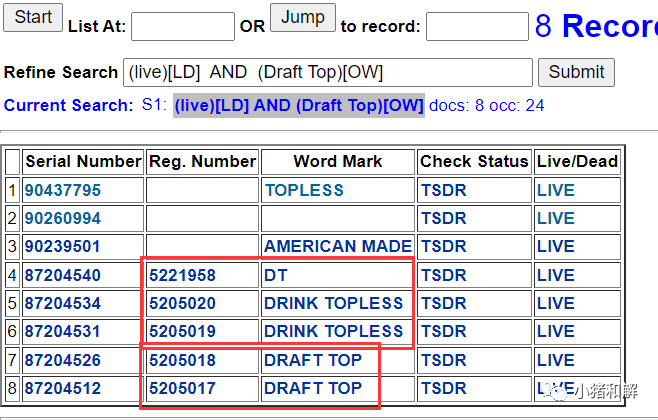
Task: Open serial number 90239501
Action: pyautogui.click(x=63, y=247)
